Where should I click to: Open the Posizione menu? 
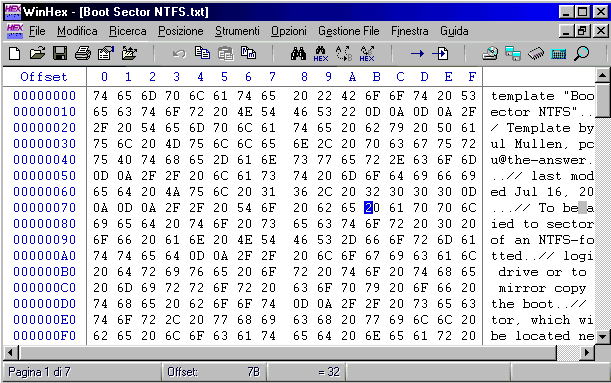point(180,31)
